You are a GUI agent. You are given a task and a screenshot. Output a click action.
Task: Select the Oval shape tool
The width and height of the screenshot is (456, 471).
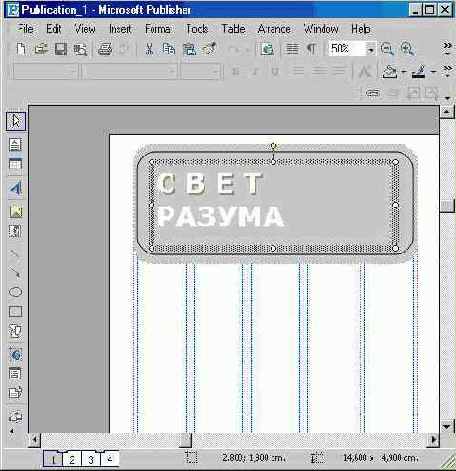(15, 292)
